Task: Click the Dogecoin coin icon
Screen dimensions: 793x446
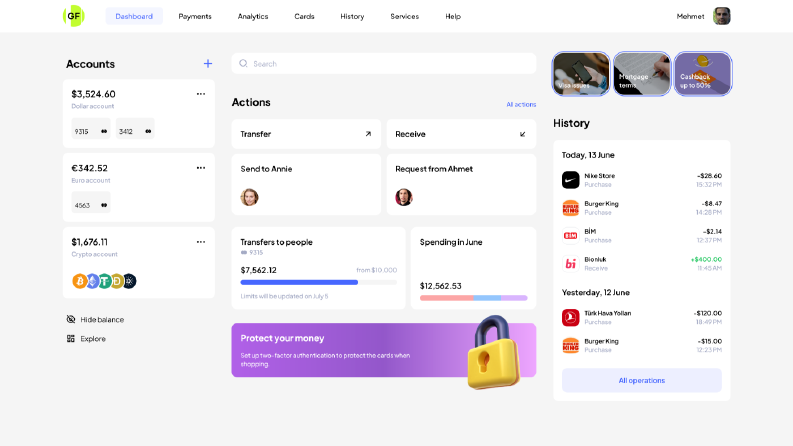Action: pyautogui.click(x=117, y=281)
